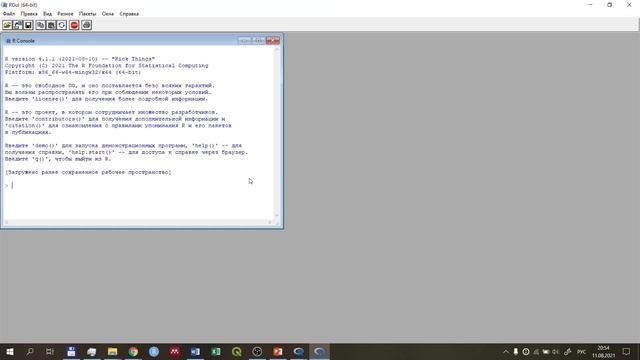Open the Правка menu
This screenshot has height=360, width=640.
tap(29, 14)
